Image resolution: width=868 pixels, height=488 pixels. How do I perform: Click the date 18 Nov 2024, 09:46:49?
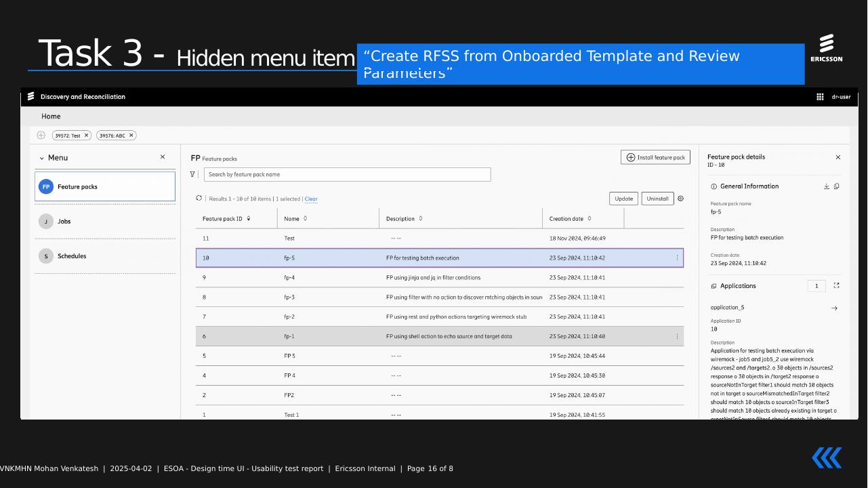pos(577,239)
